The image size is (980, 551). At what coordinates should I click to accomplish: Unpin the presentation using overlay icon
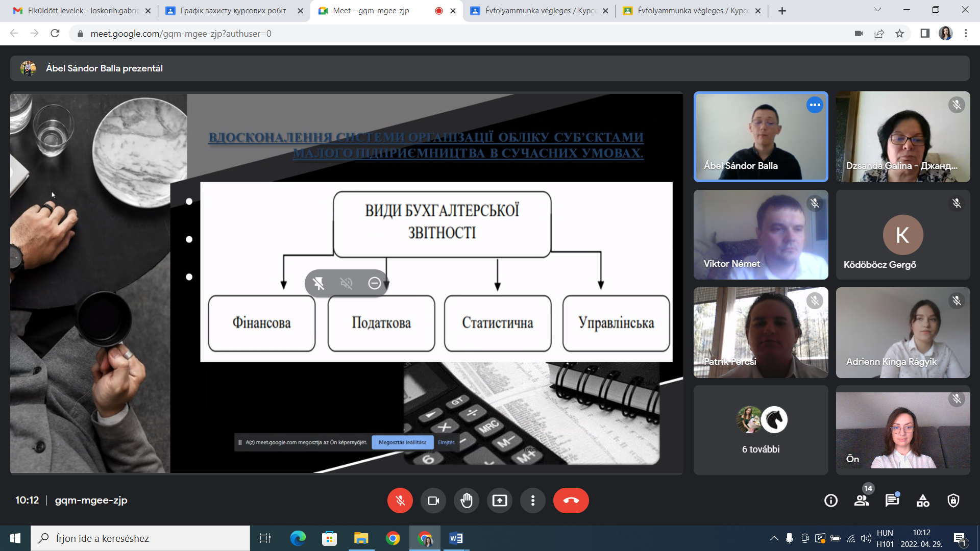(318, 283)
